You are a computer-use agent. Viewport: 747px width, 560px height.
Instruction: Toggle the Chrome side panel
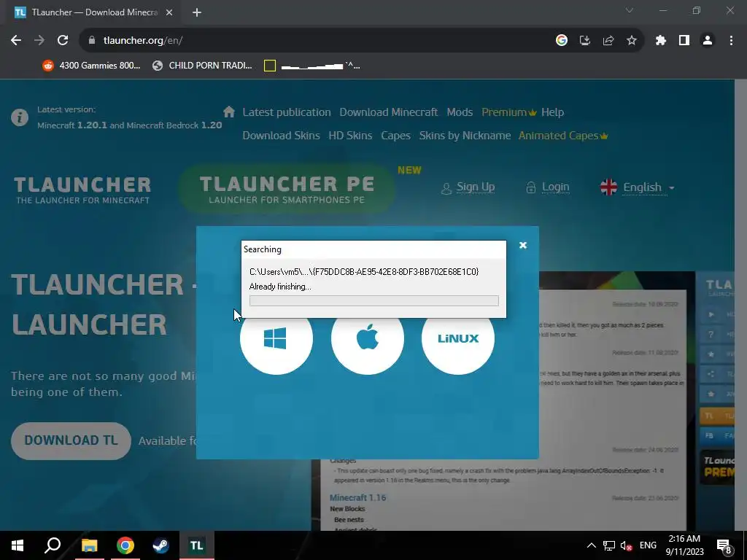pyautogui.click(x=684, y=41)
